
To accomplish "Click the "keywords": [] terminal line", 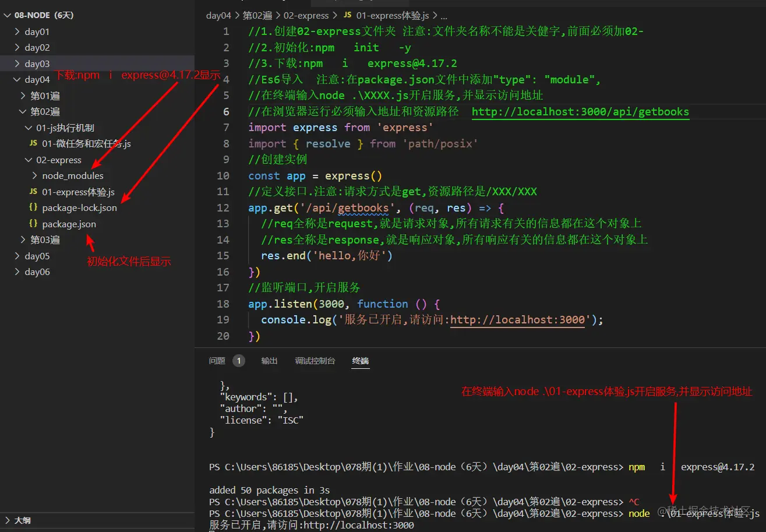I will pos(259,397).
